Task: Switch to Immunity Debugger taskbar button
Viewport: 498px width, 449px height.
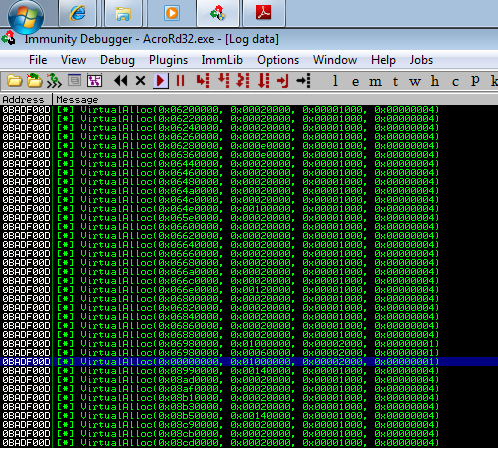Action: point(218,13)
